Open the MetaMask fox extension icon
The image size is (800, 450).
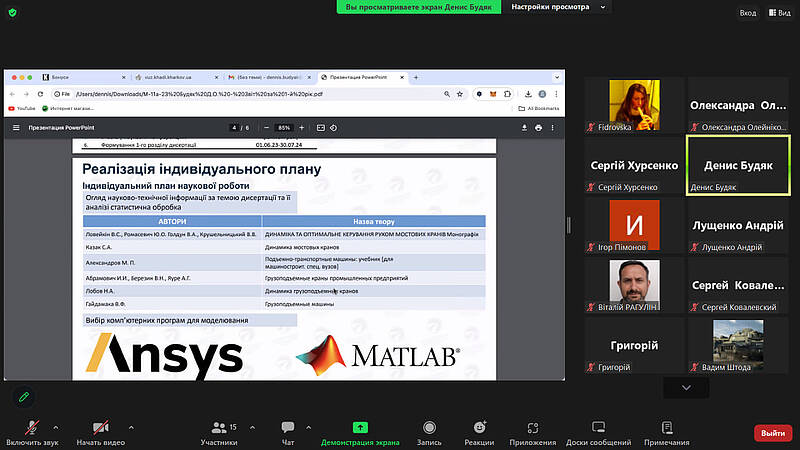[493, 94]
